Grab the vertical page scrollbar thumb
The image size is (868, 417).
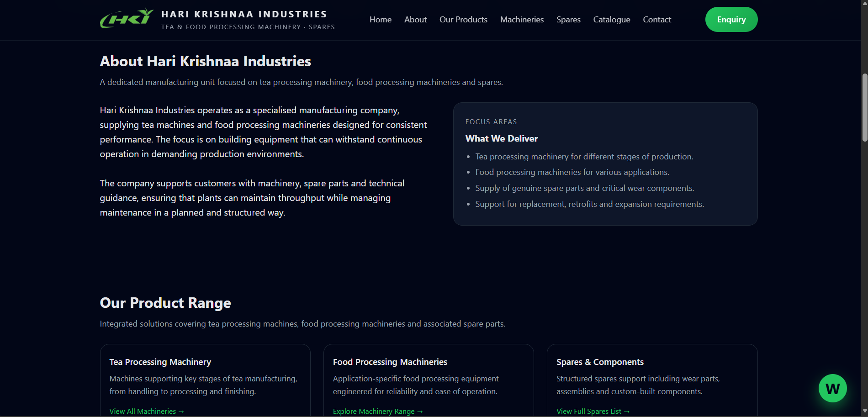click(864, 107)
